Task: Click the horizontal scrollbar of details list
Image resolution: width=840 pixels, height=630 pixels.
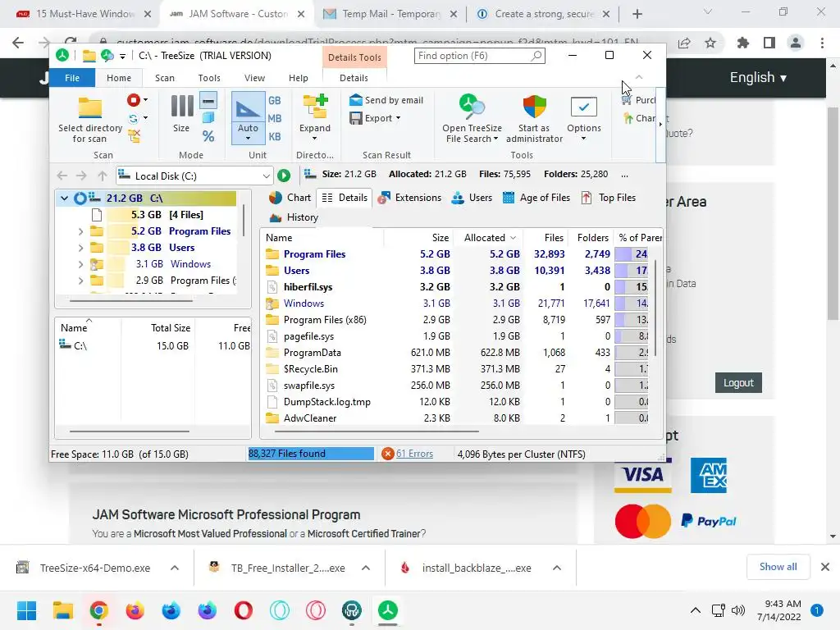Action: [377, 431]
